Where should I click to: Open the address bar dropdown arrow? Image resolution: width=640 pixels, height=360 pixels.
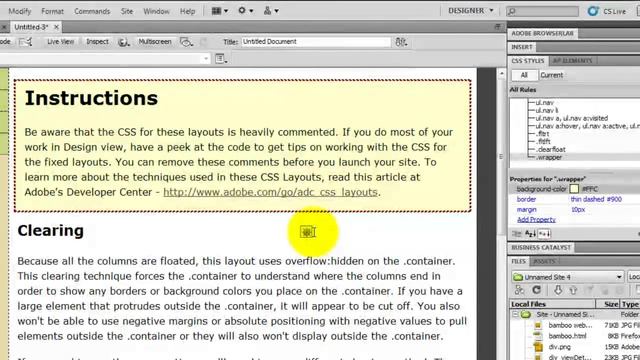click(x=206, y=59)
